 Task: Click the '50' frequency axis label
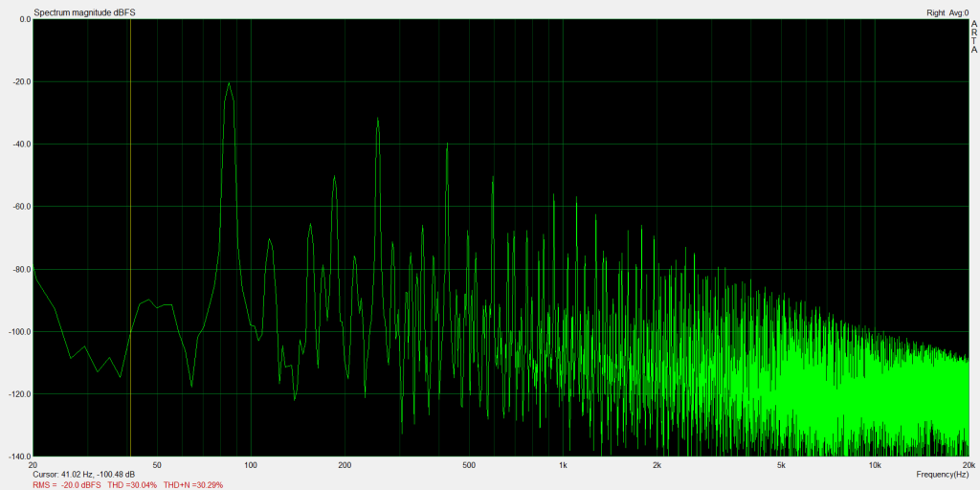tap(157, 466)
